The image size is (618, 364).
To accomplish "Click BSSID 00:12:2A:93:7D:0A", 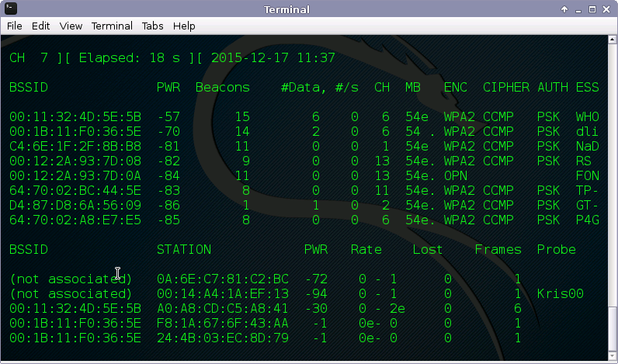I will [x=75, y=175].
